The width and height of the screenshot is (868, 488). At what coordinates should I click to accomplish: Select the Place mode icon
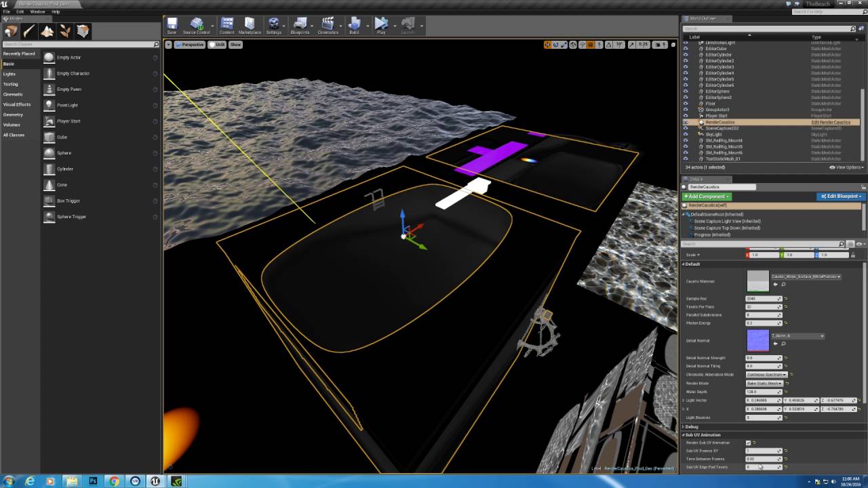coord(11,31)
